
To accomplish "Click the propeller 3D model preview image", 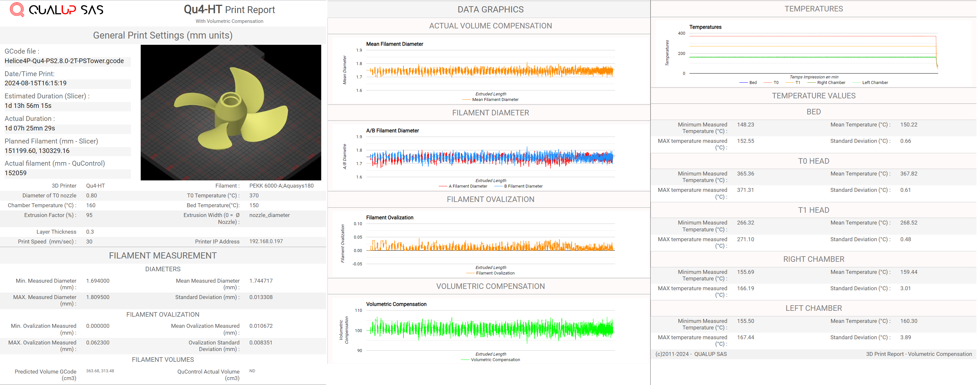I will pos(230,112).
